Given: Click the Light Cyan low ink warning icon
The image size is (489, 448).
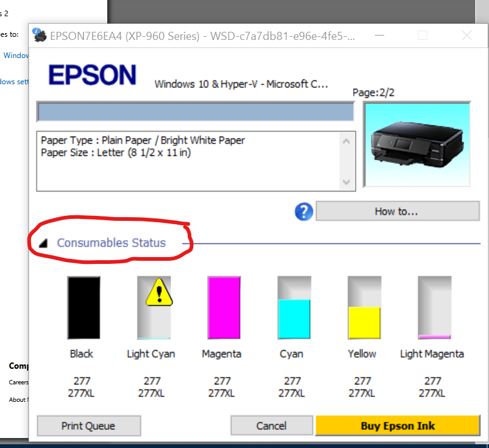Looking at the screenshot, I should pyautogui.click(x=159, y=292).
